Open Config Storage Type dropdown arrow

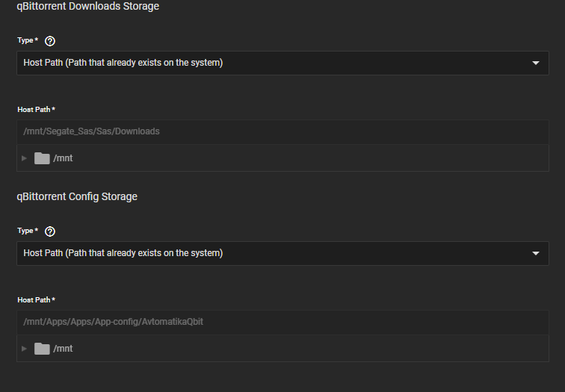point(535,254)
